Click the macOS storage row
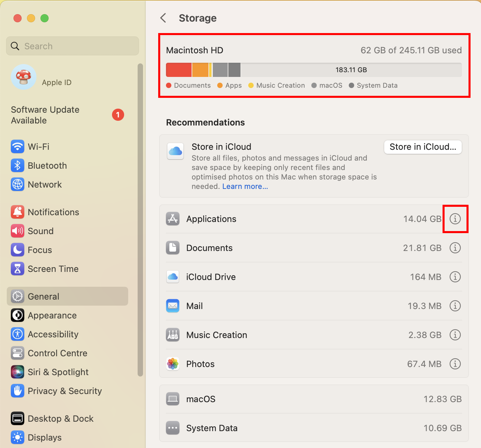Viewport: 481px width, 448px height. click(x=314, y=399)
